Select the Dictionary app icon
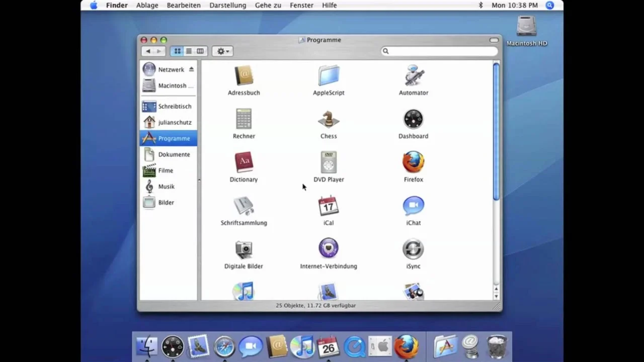Image resolution: width=644 pixels, height=362 pixels. tap(244, 162)
